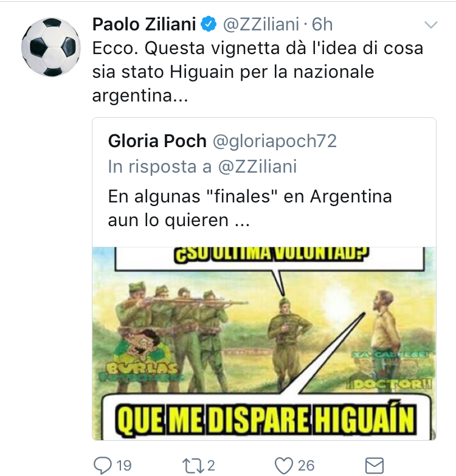Like the tweet with the heart icon
This screenshot has width=456, height=476.
click(x=283, y=466)
